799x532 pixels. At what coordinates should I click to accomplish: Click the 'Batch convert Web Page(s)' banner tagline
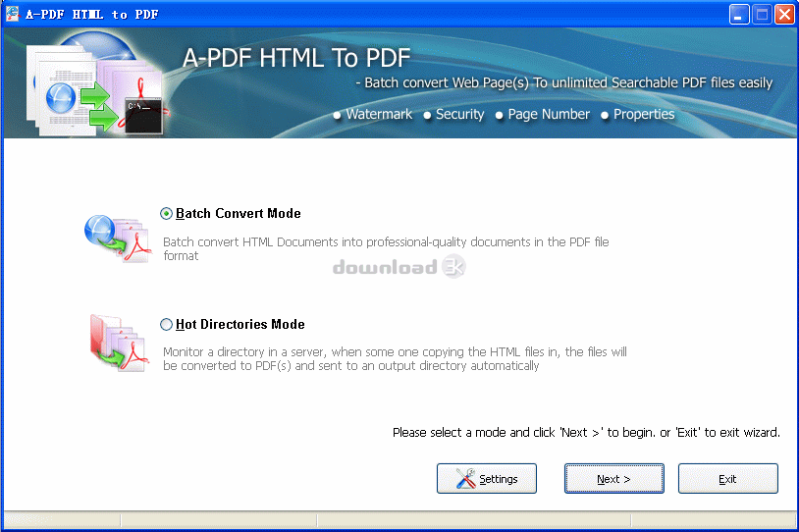tap(564, 82)
